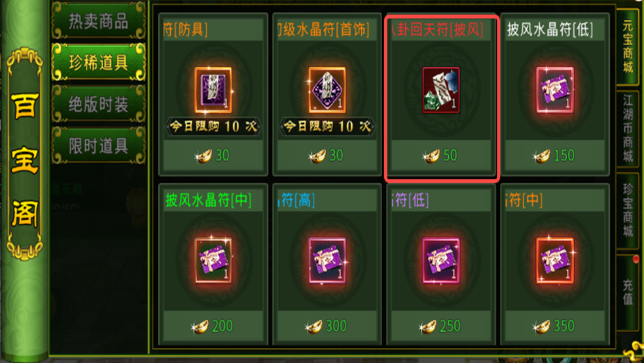644x363 pixels.
Task: Click the 披风水晶符[低] item icon
Action: click(x=555, y=90)
